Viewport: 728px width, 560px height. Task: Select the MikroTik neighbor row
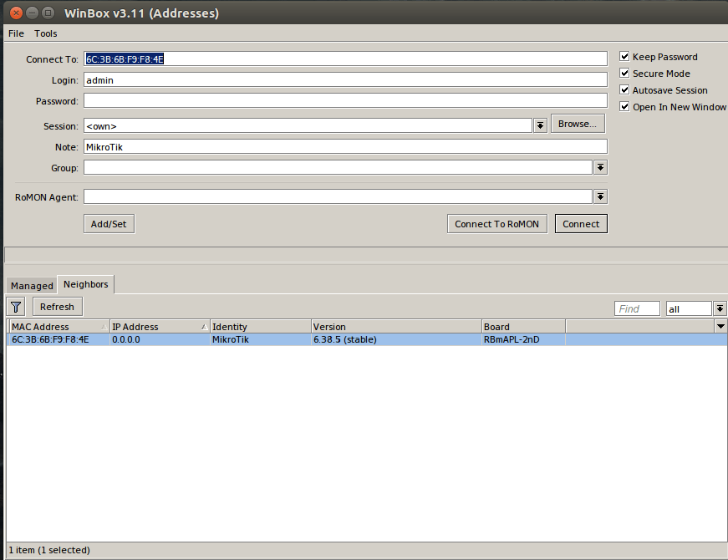click(251, 340)
